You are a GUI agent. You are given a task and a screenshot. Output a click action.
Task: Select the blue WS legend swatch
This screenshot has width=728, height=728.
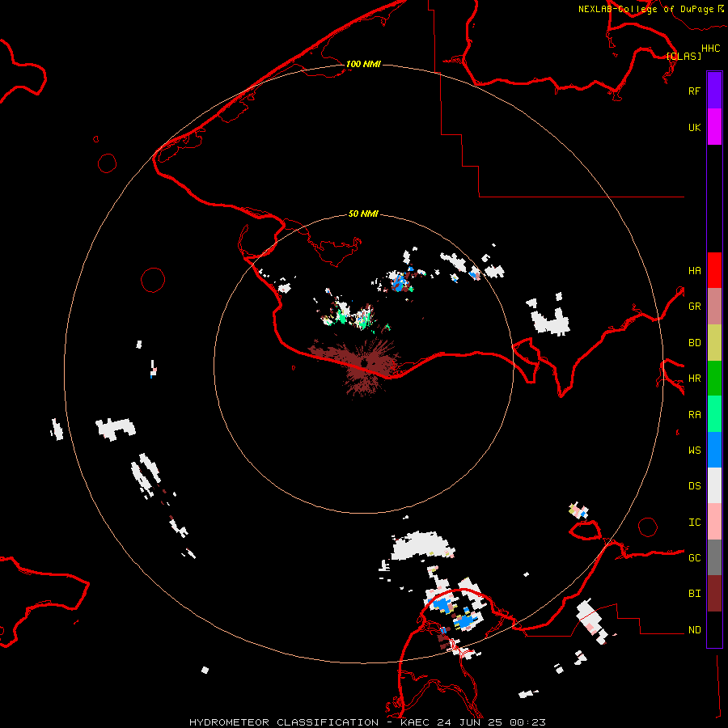pyautogui.click(x=714, y=450)
